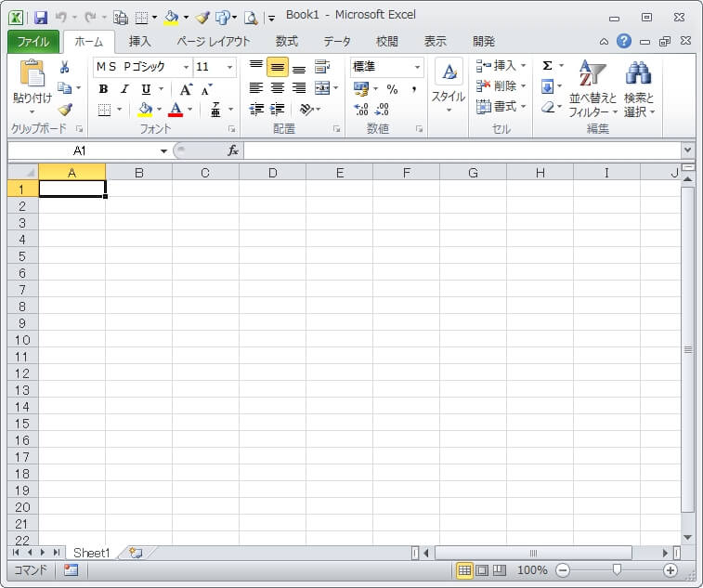Click the top align icon
The height and width of the screenshot is (588, 703).
point(256,67)
